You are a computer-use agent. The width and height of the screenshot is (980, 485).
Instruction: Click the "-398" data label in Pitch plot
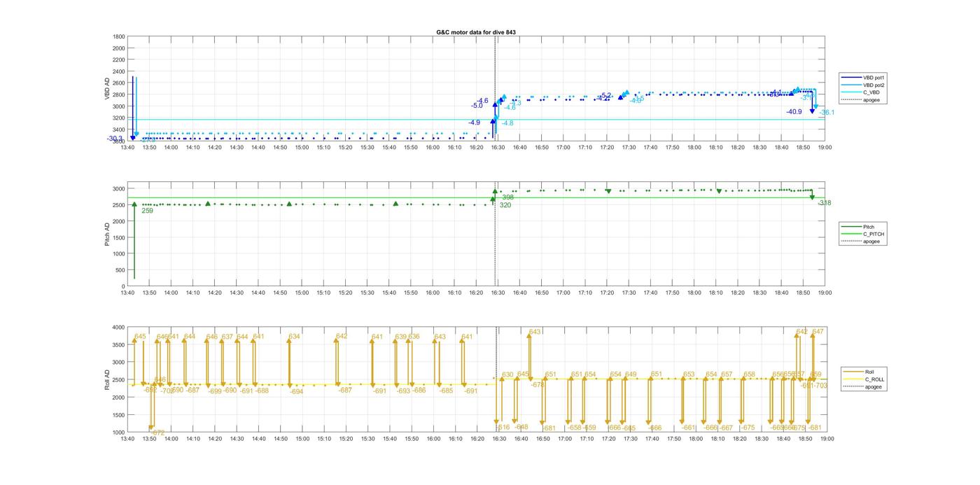click(x=507, y=197)
